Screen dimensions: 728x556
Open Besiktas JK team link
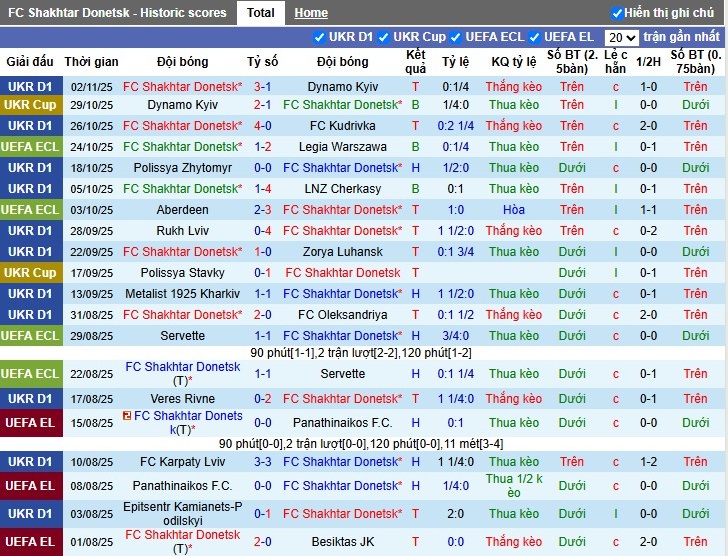[343, 542]
